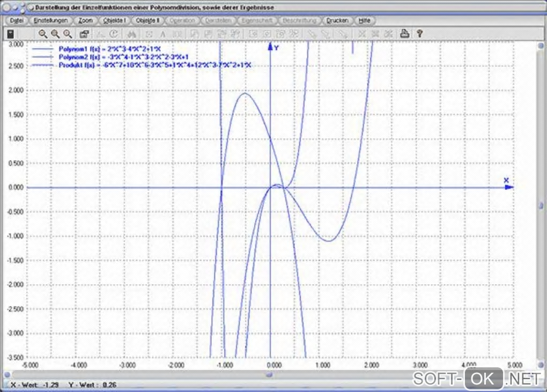Open the Datei menu
547x392 pixels.
[x=17, y=20]
